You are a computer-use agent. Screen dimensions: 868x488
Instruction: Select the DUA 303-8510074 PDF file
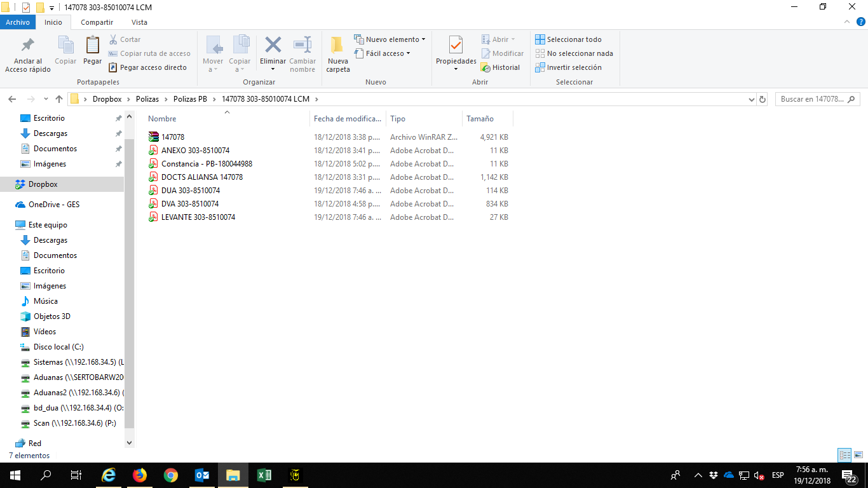[191, 191]
